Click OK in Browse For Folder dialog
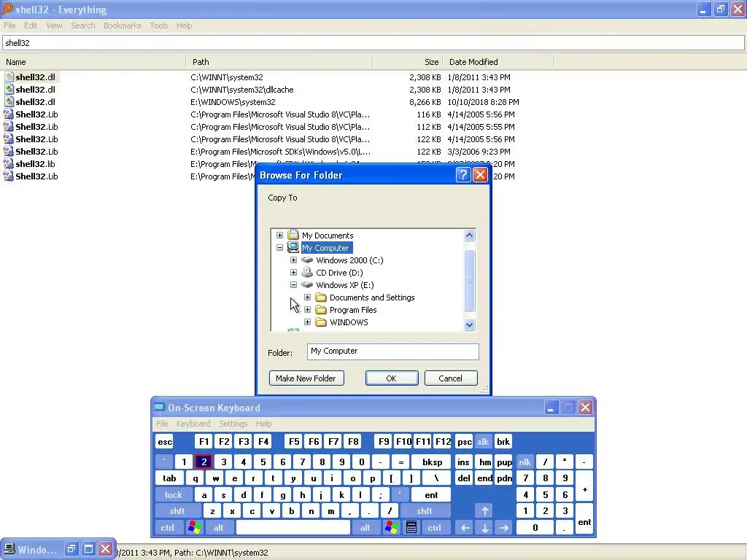 click(392, 378)
